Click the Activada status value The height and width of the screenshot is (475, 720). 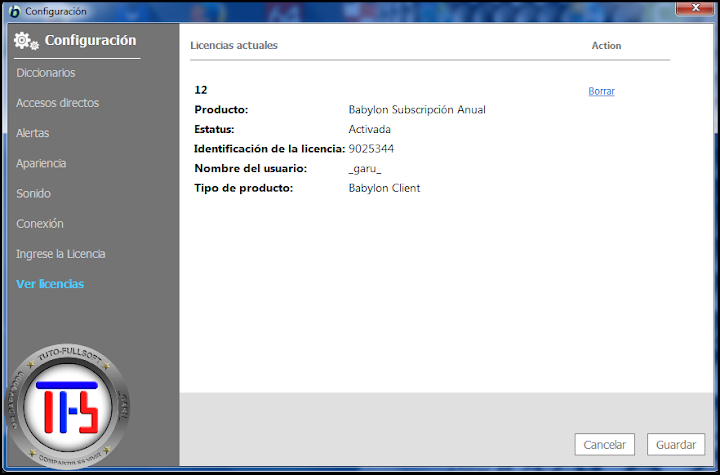pyautogui.click(x=370, y=129)
